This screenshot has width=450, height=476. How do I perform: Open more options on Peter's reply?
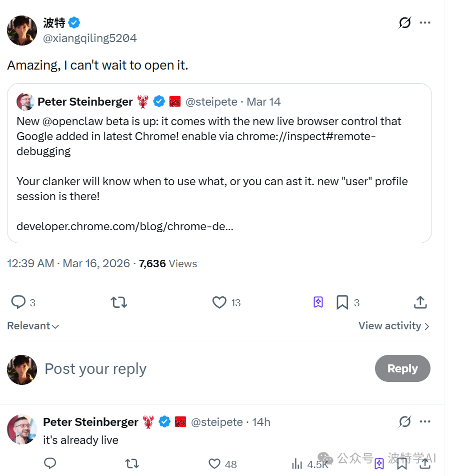pos(425,422)
